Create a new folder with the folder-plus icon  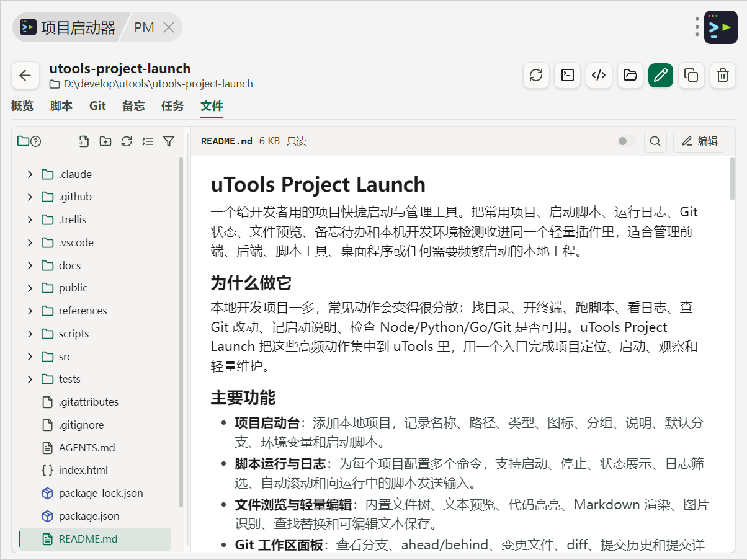pos(105,141)
